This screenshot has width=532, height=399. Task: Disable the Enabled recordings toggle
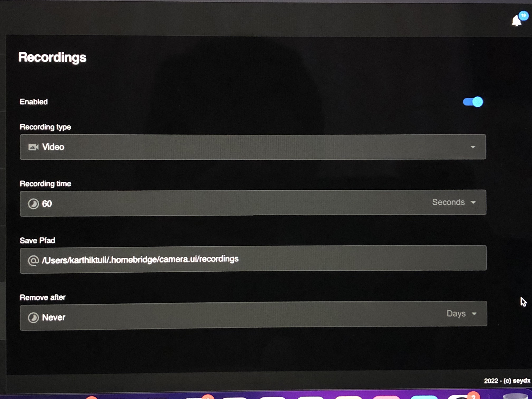473,102
